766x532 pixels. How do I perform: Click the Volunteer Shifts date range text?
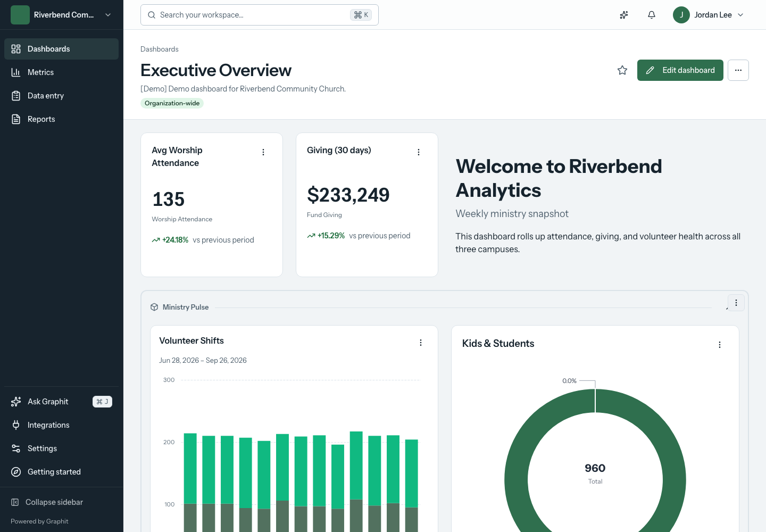coord(203,360)
